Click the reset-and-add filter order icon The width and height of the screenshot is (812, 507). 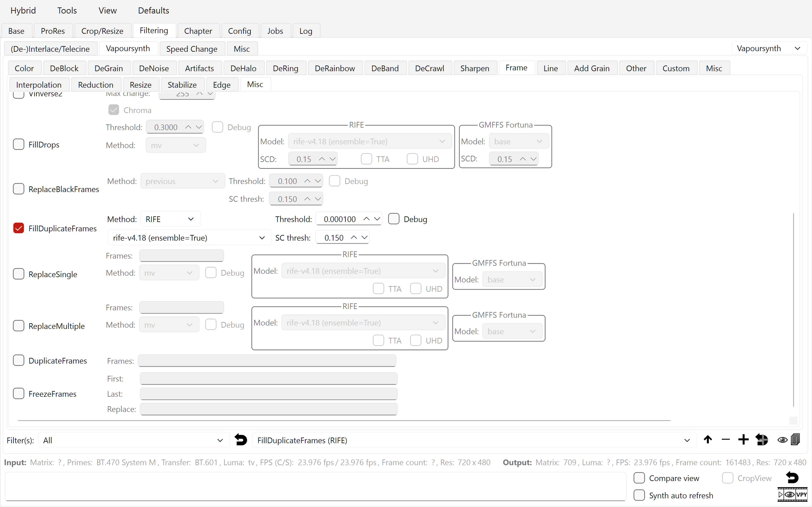(761, 440)
